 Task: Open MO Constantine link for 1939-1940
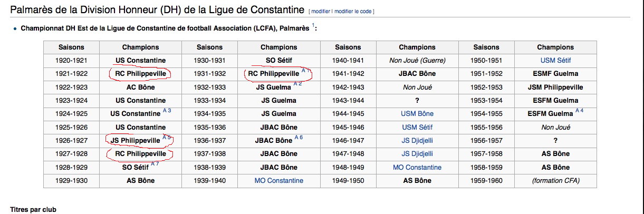point(279,181)
